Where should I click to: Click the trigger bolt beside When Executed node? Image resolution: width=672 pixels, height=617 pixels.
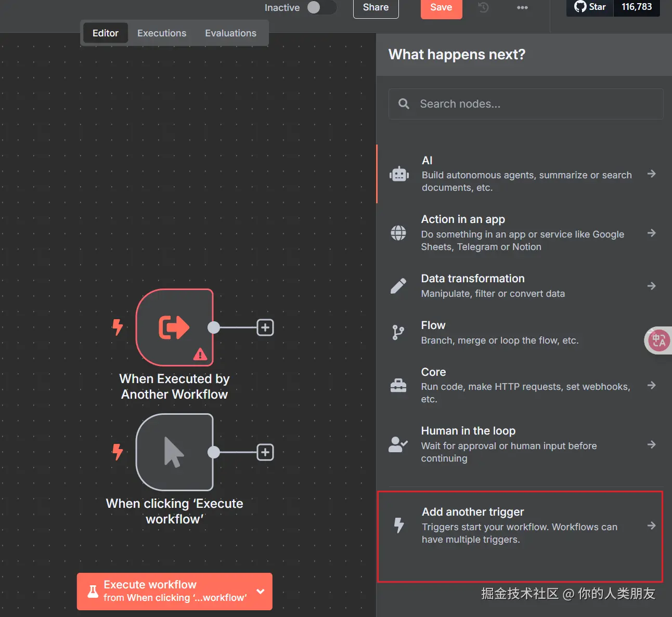point(118,327)
